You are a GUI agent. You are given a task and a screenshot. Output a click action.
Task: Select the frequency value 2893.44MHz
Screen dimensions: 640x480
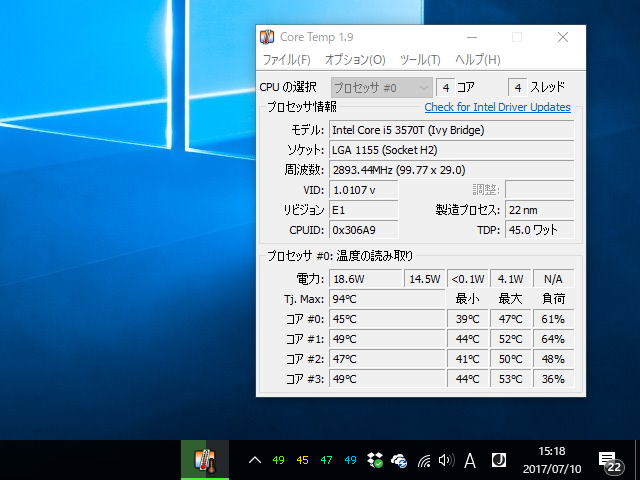(x=451, y=170)
